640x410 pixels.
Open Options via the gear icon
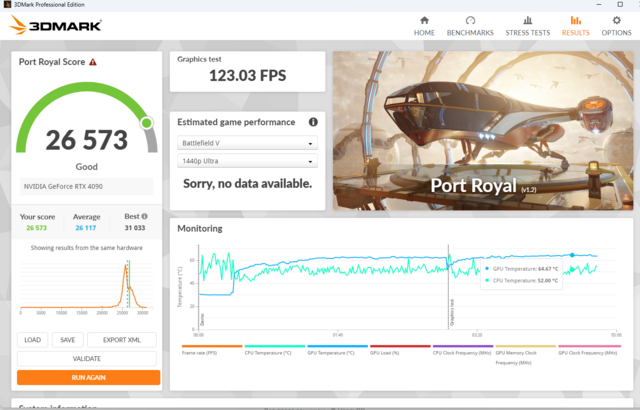[x=615, y=20]
